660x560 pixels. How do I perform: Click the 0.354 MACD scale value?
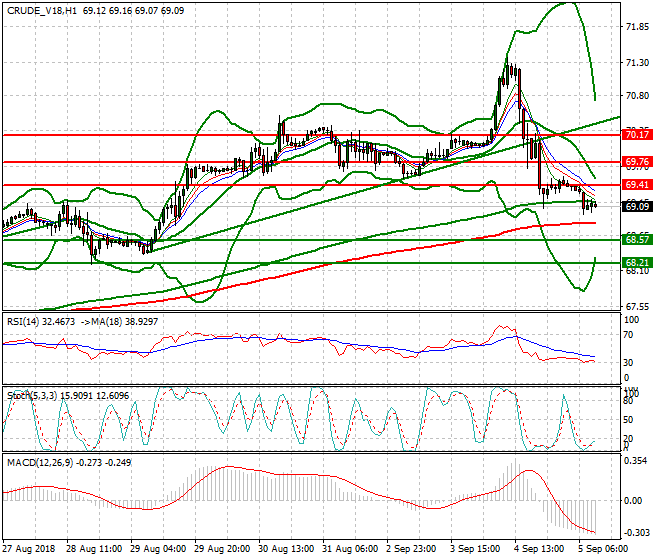coord(636,461)
